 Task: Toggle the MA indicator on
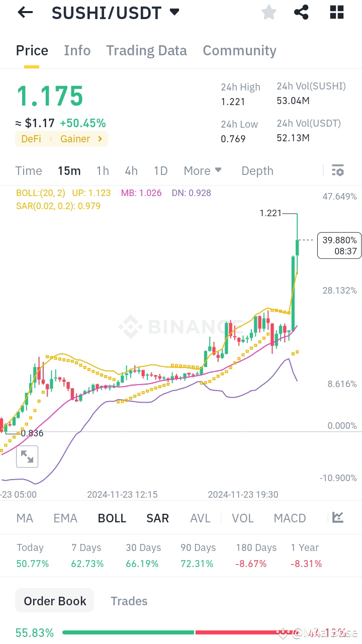tap(24, 518)
